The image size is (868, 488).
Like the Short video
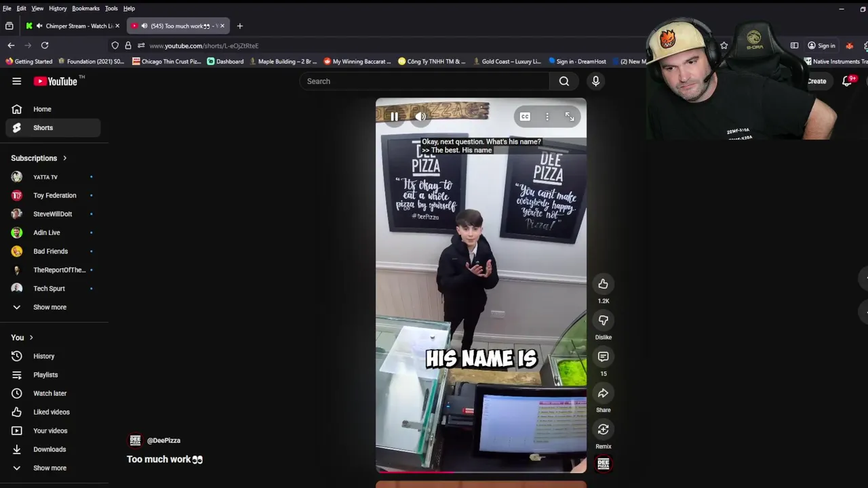pyautogui.click(x=603, y=284)
